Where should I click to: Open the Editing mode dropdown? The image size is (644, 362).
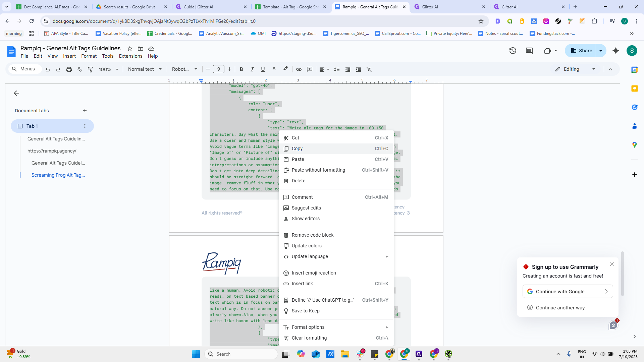(575, 69)
